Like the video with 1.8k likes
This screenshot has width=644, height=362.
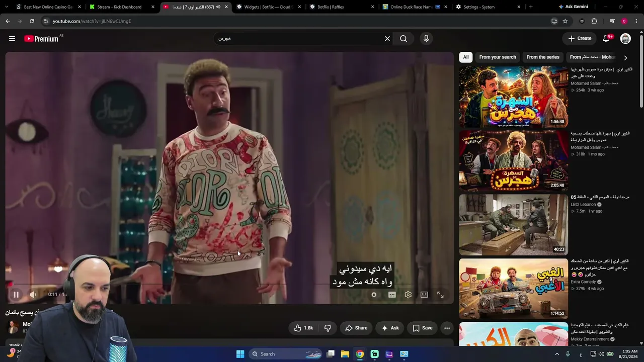coord(303,328)
